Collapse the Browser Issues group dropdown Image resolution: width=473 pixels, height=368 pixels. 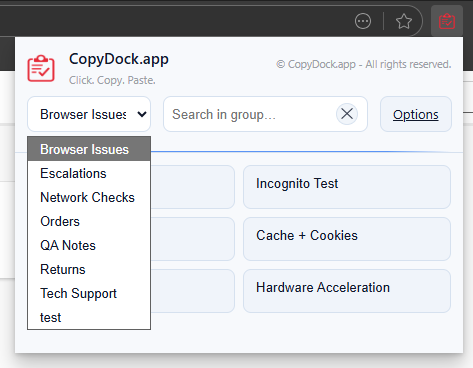pyautogui.click(x=89, y=114)
